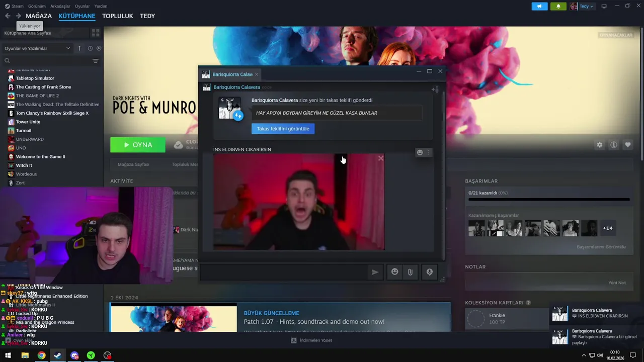This screenshot has height=362, width=644.
Task: Select The Casting of Frank Stone
Action: click(43, 87)
